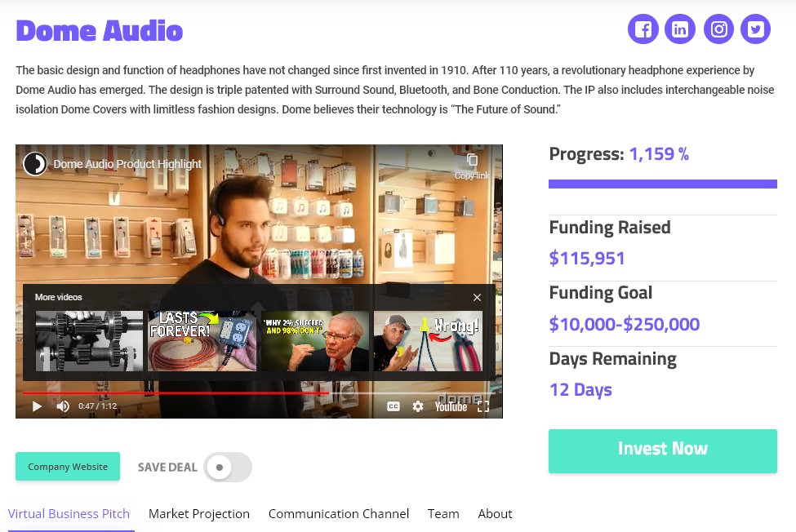Screen dimensions: 796x532
Task: Seek on the red video progress bar
Action: tap(176, 393)
